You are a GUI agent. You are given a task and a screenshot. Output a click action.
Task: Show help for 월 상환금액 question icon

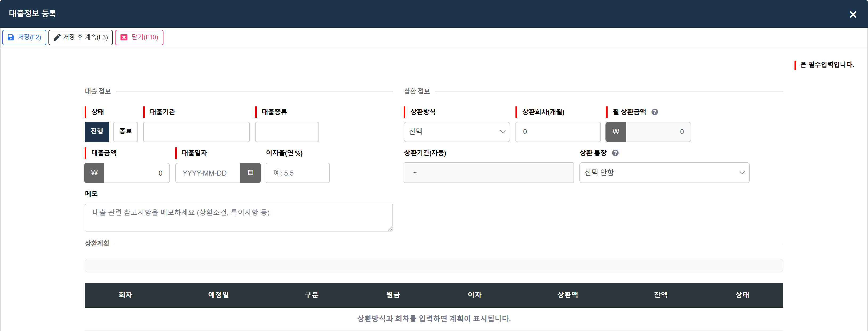click(654, 112)
